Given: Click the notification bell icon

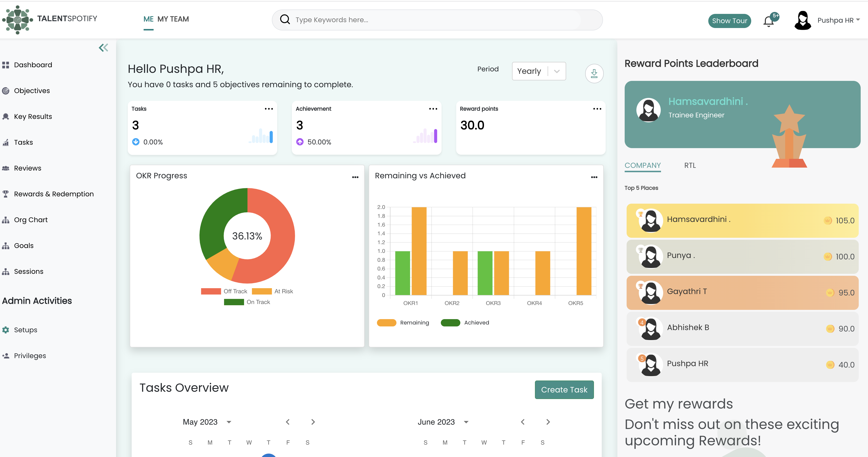Looking at the screenshot, I should pos(768,21).
